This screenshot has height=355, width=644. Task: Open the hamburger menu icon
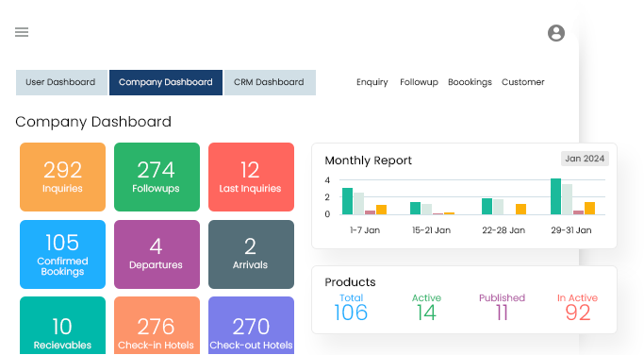pyautogui.click(x=22, y=32)
